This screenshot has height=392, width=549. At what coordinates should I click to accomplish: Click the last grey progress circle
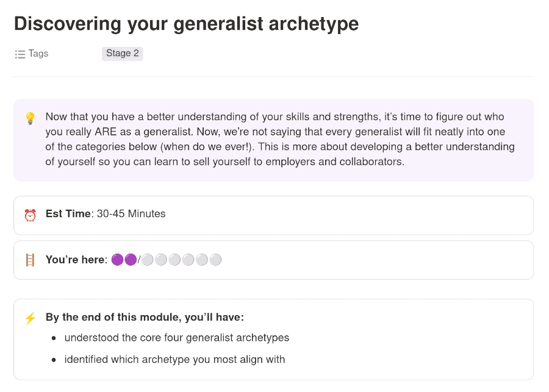(x=215, y=260)
